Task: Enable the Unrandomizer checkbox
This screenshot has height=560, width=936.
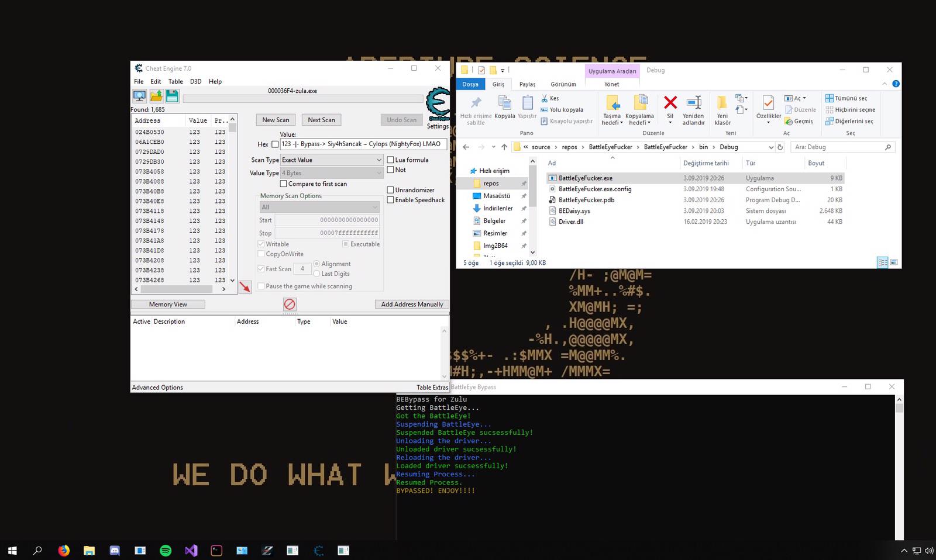Action: click(x=390, y=190)
